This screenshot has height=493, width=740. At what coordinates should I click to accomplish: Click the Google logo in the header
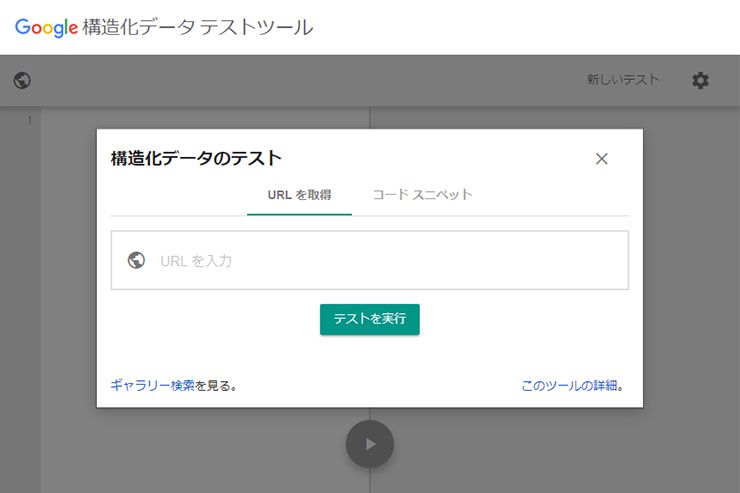tap(46, 28)
